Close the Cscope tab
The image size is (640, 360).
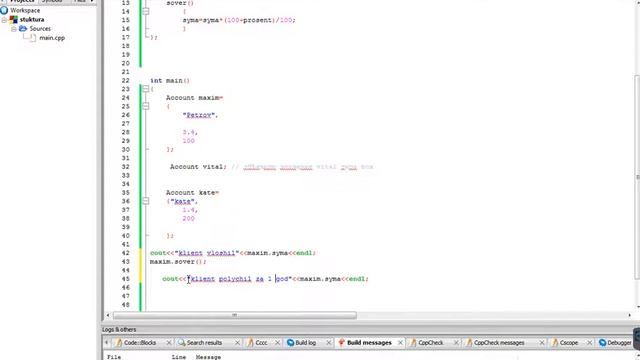(x=589, y=343)
